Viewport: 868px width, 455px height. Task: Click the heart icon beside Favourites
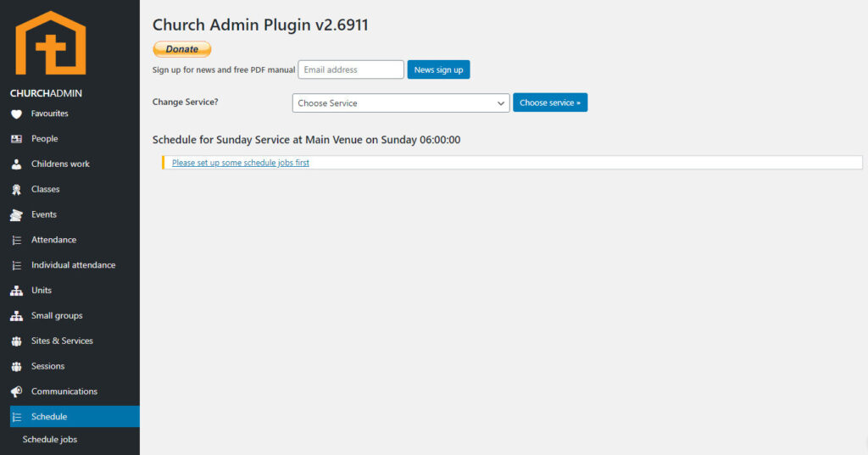[x=16, y=114]
